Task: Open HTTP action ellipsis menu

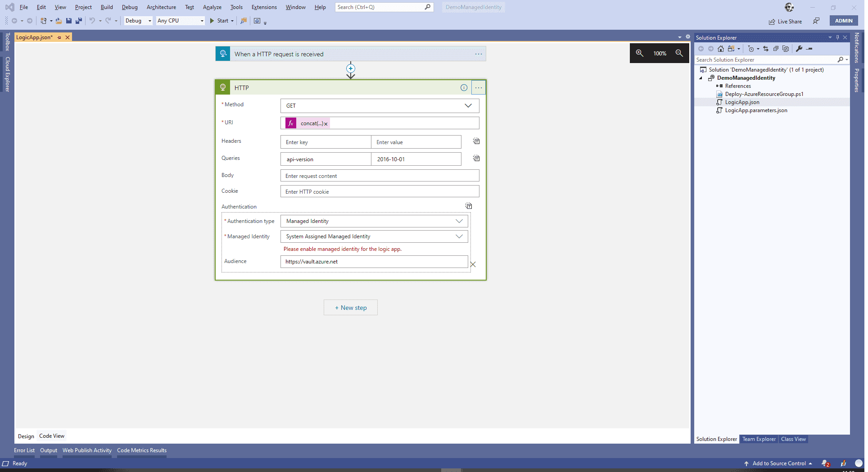Action: [x=478, y=88]
